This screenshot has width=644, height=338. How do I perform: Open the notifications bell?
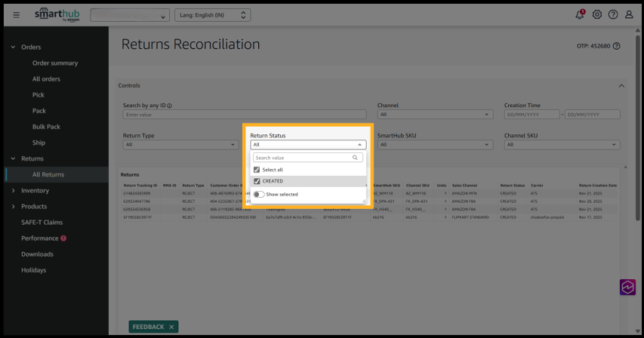[x=580, y=14]
